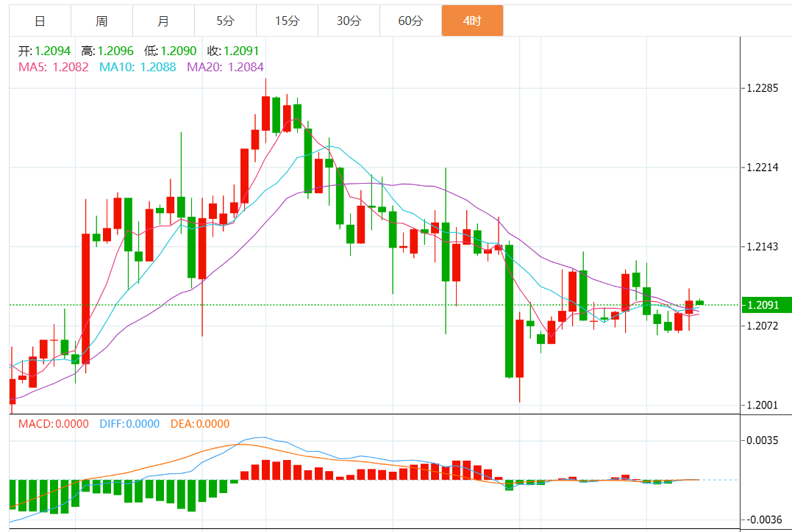Screen dimensions: 792x532
Task: Click the MA10: 1.2088 indicator label
Action: (138, 67)
